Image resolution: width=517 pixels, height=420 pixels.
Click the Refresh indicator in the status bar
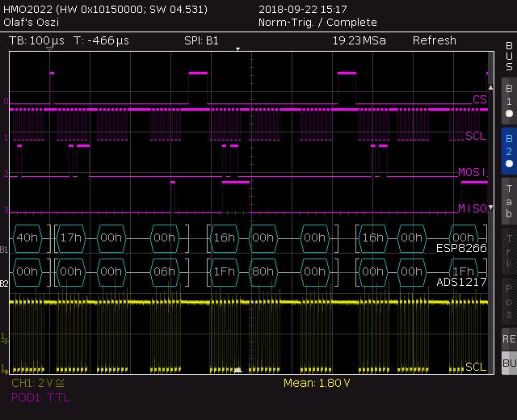(434, 40)
